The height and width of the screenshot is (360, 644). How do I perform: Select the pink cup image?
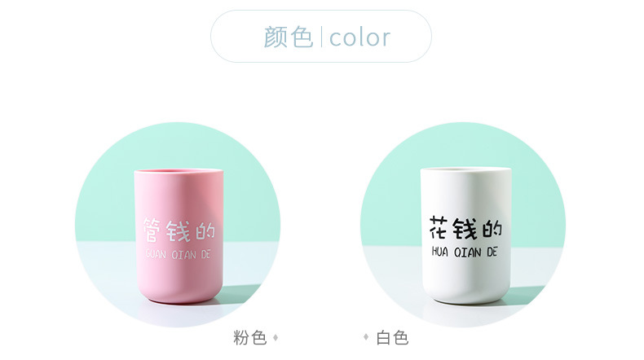[x=179, y=235]
